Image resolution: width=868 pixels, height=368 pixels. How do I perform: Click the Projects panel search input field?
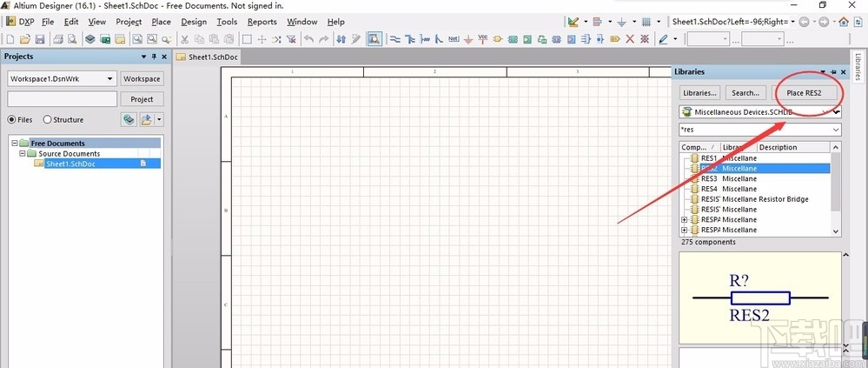[62, 99]
